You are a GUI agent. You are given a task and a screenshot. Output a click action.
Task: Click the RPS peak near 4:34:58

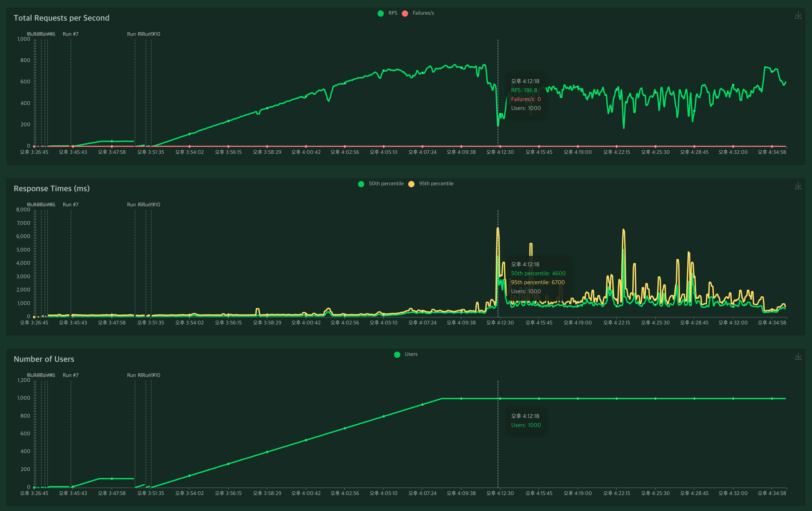click(766, 68)
